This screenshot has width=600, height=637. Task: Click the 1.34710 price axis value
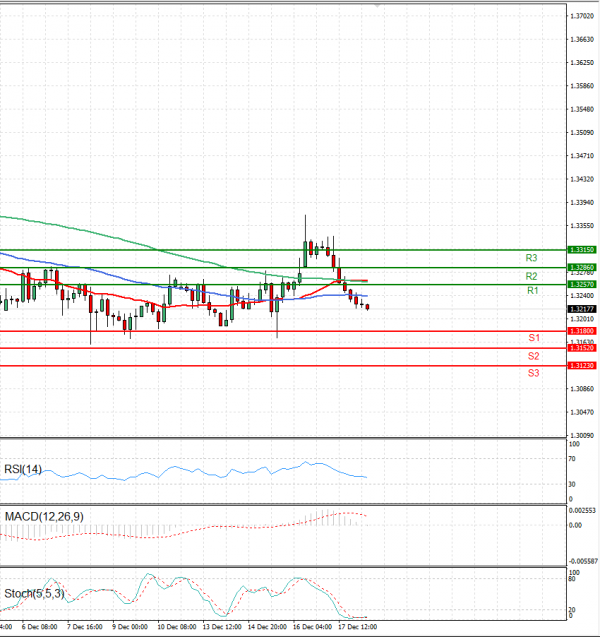[x=582, y=156]
